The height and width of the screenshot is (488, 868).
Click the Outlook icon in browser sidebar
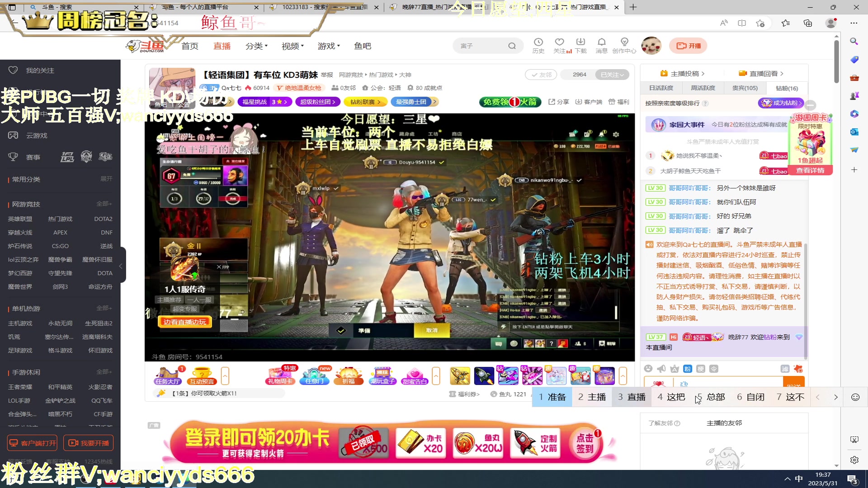[854, 131]
